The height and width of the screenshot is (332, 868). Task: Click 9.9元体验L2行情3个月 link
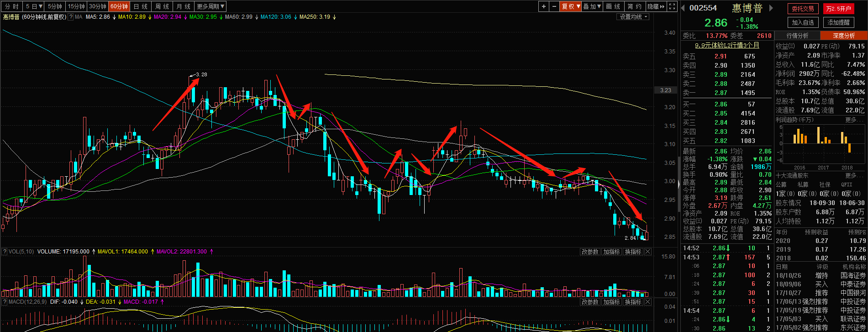click(x=727, y=45)
